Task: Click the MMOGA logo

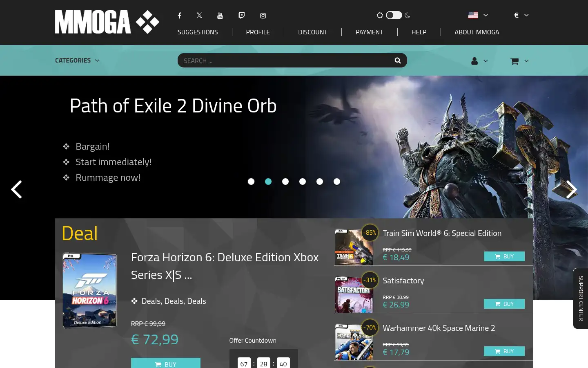Action: click(x=107, y=22)
